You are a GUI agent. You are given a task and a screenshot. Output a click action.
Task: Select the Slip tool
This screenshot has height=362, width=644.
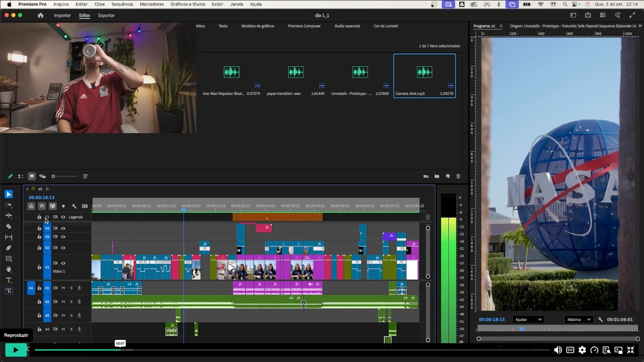click(8, 237)
